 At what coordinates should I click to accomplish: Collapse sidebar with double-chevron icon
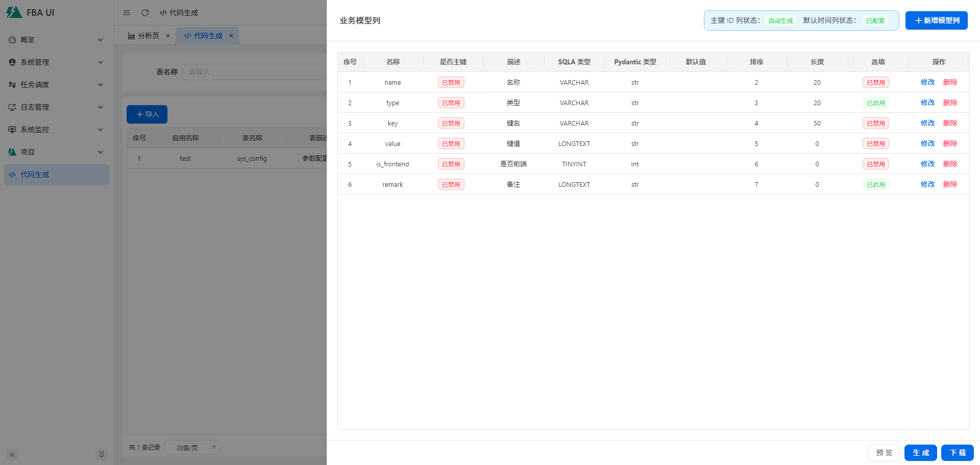point(12,454)
